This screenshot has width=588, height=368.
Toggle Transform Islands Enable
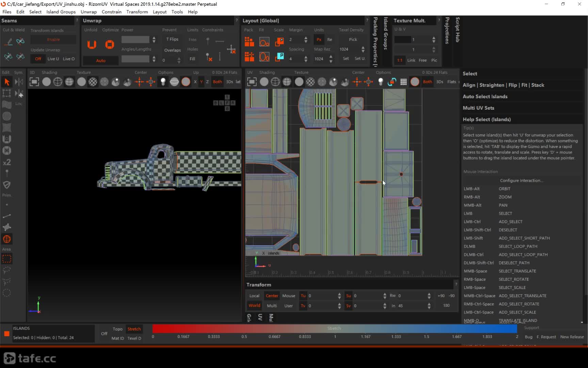(x=53, y=40)
